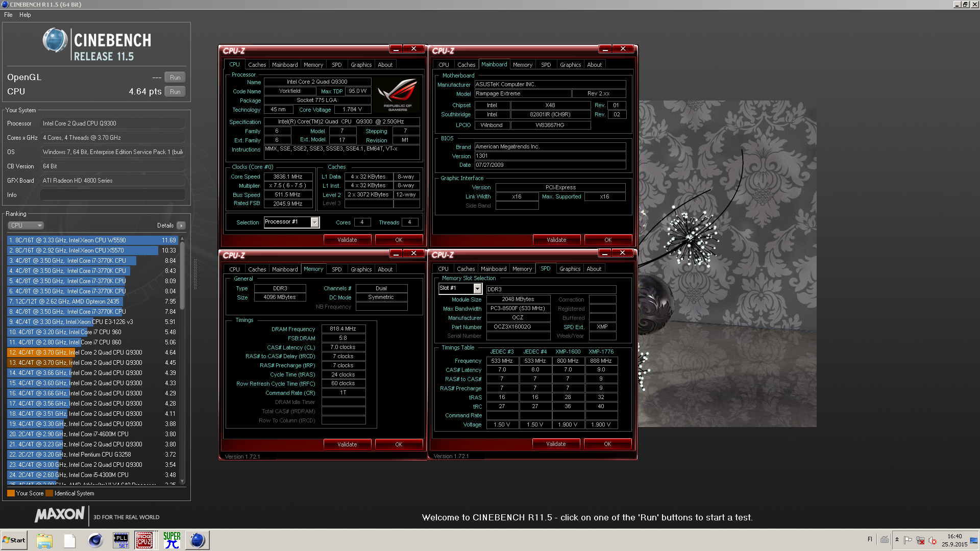
Task: Click the Core Speed value 3836.1 MHz
Action: click(x=288, y=177)
